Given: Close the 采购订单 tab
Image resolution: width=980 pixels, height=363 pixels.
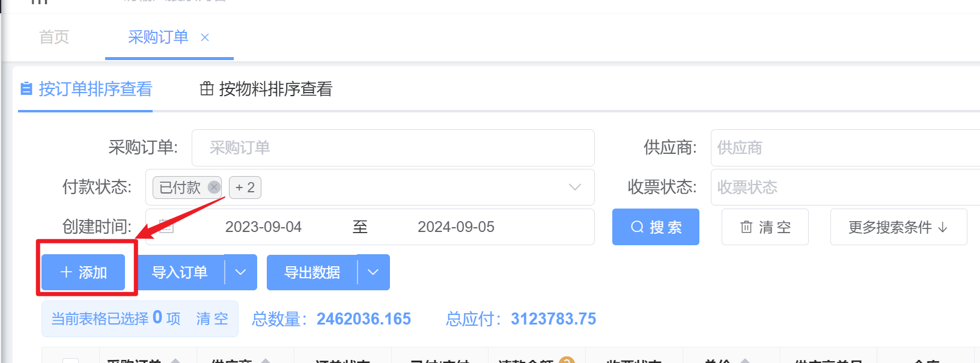Looking at the screenshot, I should tap(205, 37).
